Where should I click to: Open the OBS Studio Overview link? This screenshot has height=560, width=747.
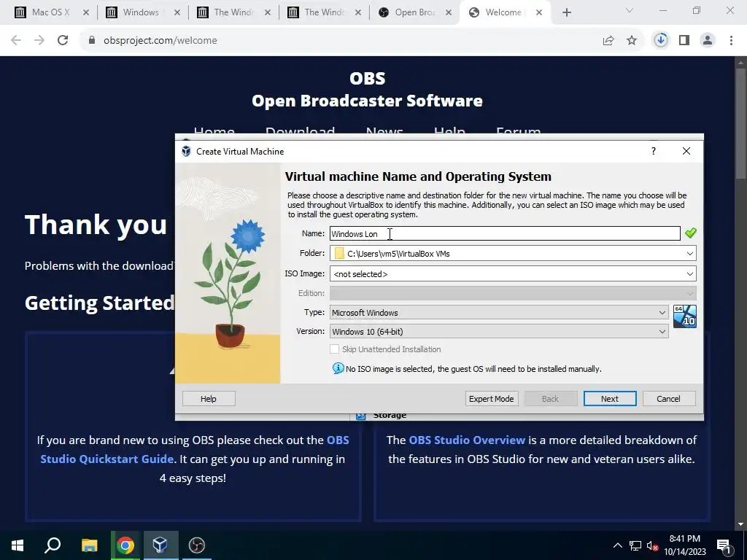[467, 440]
